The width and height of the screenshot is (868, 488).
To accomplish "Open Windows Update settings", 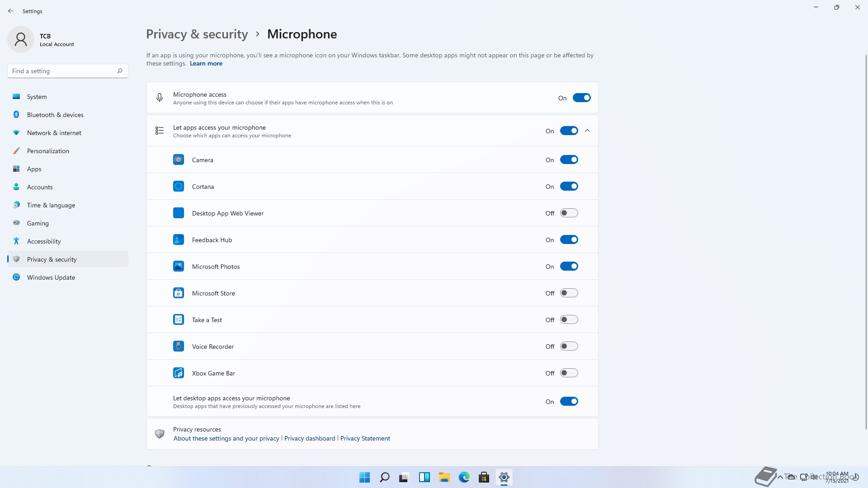I will pyautogui.click(x=68, y=277).
